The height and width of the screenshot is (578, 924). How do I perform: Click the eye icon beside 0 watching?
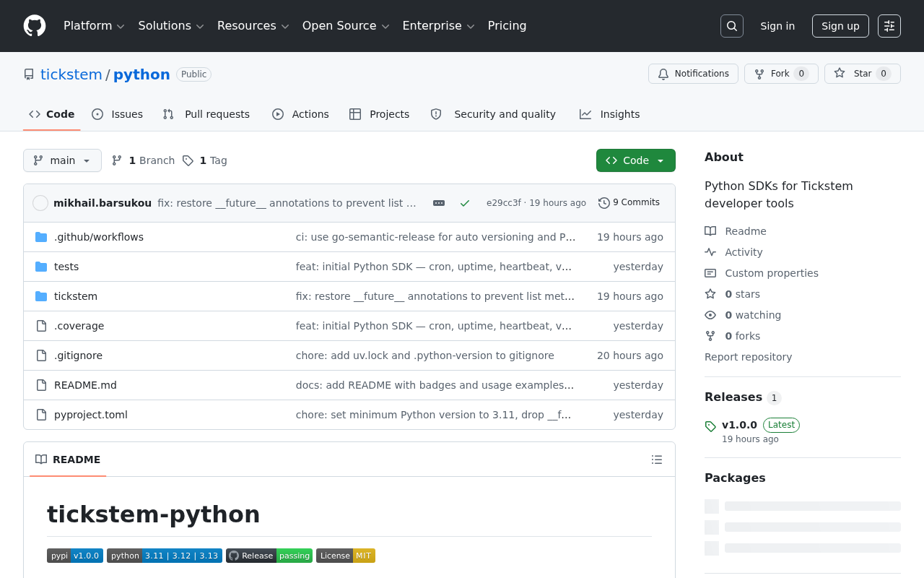[x=710, y=315]
